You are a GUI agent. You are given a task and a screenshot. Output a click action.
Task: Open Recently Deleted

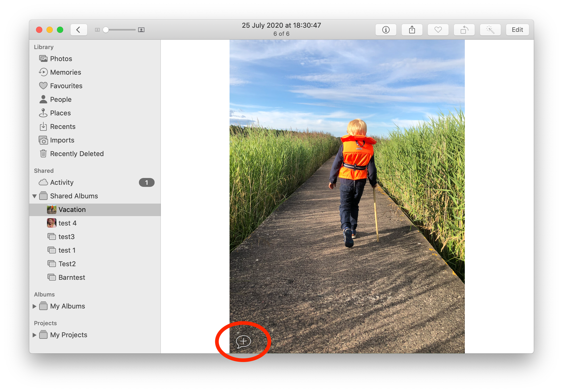(95, 154)
